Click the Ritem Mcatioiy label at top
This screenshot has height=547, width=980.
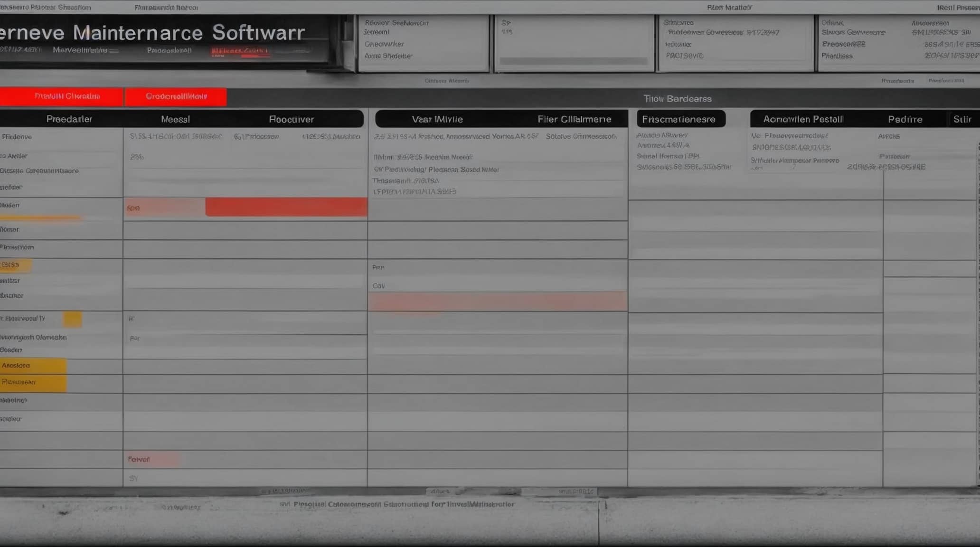729,8
